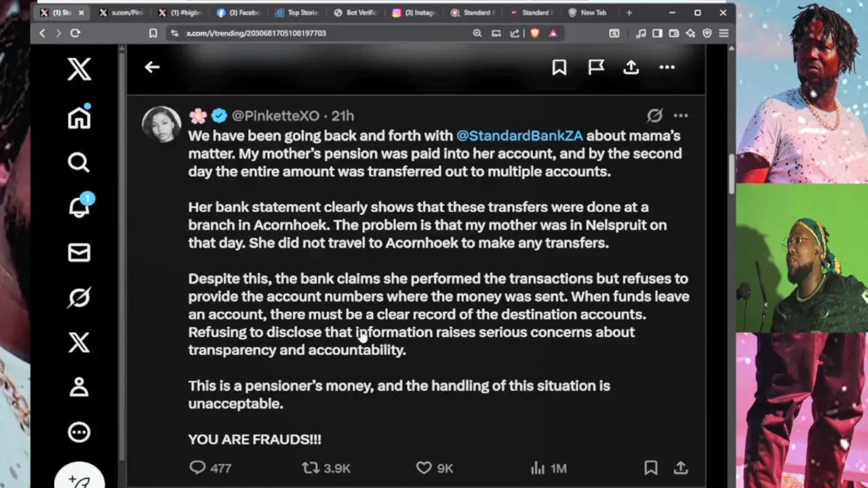Open the @StandardBankZA mention link
The width and height of the screenshot is (868, 488).
pos(519,136)
